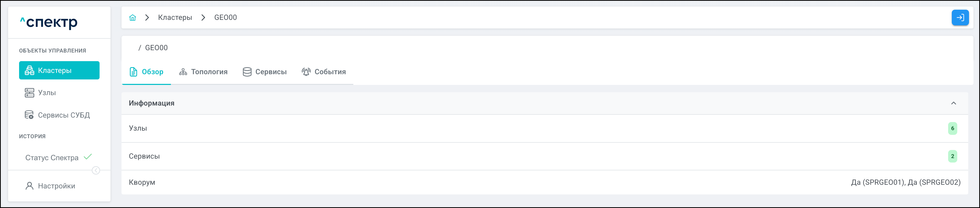980x208 pixels.
Task: Open the Статус Спектра history item
Action: (x=52, y=158)
